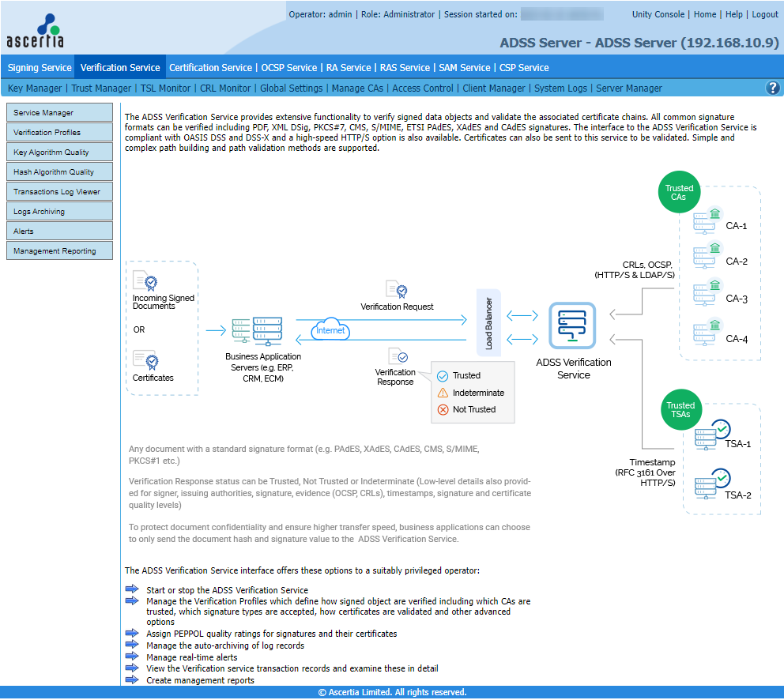
Task: Click the Verification Response document icon
Action: click(x=398, y=356)
